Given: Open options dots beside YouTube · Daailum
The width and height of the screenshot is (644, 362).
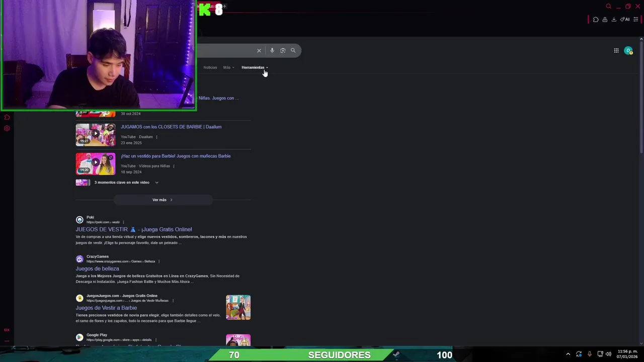Looking at the screenshot, I should click(156, 137).
